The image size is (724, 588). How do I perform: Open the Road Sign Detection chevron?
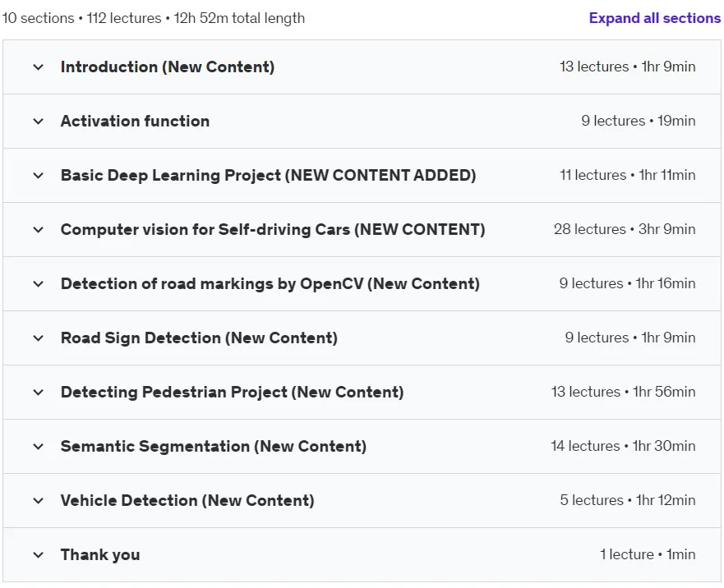pos(39,338)
